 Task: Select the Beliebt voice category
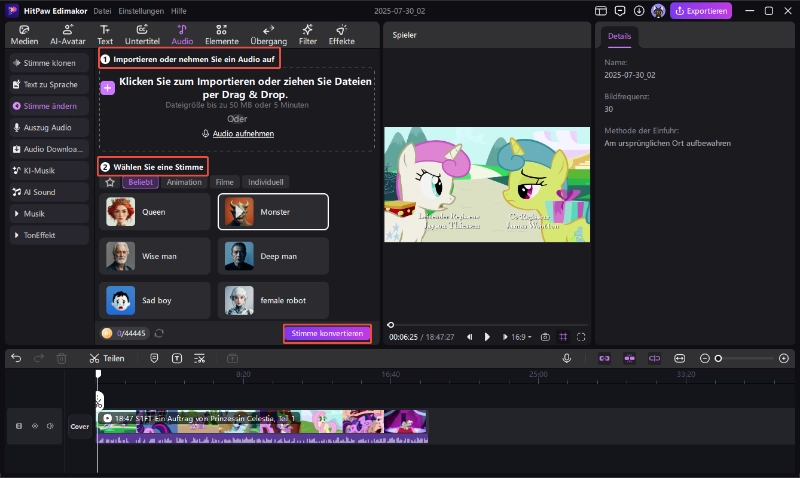point(140,182)
